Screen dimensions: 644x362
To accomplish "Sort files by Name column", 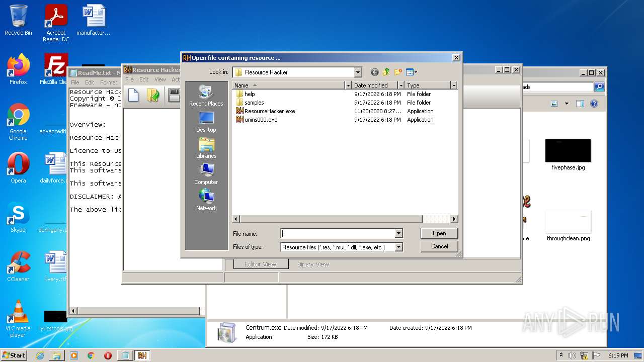I will (288, 85).
